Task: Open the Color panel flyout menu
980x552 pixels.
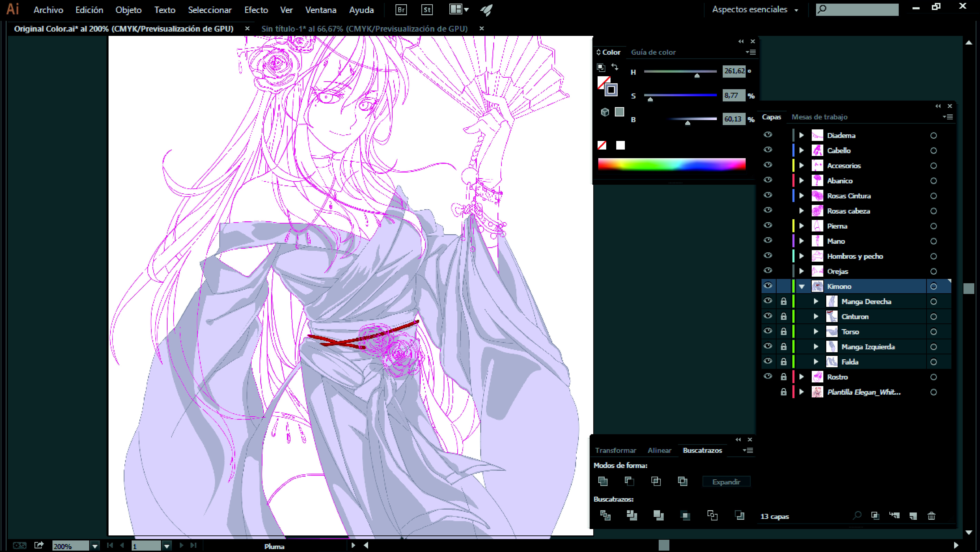Action: (751, 52)
